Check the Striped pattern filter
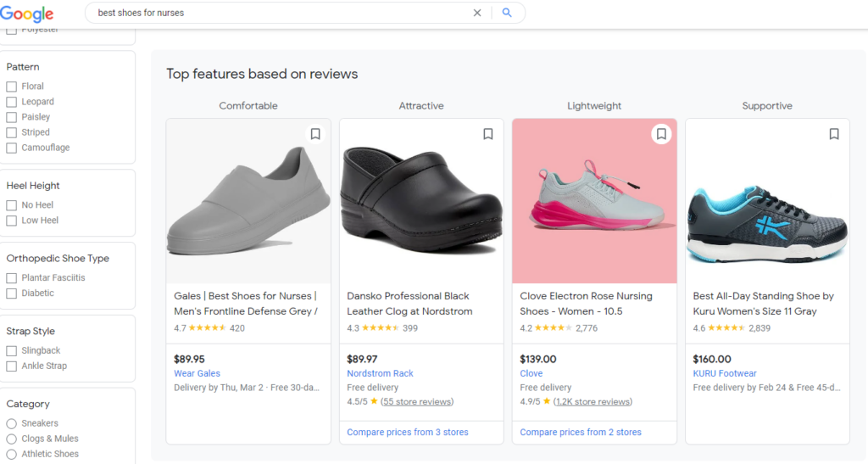The image size is (868, 464). (x=12, y=133)
